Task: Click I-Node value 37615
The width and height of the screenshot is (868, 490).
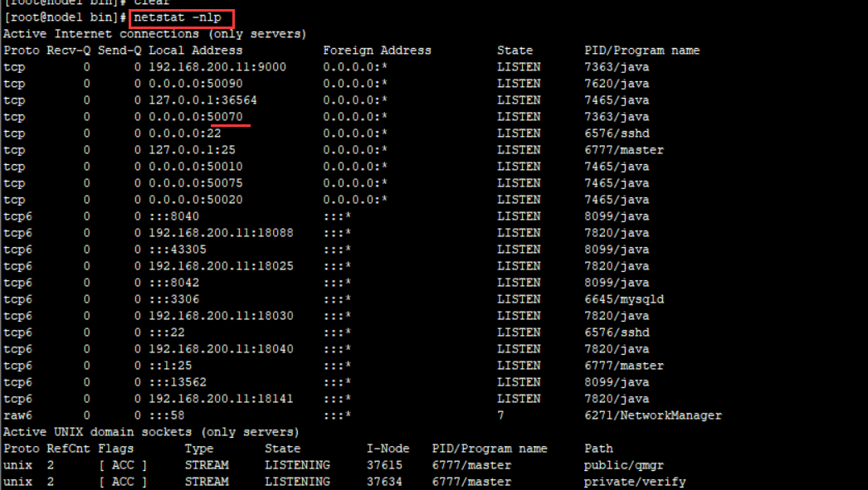Action: coord(384,465)
